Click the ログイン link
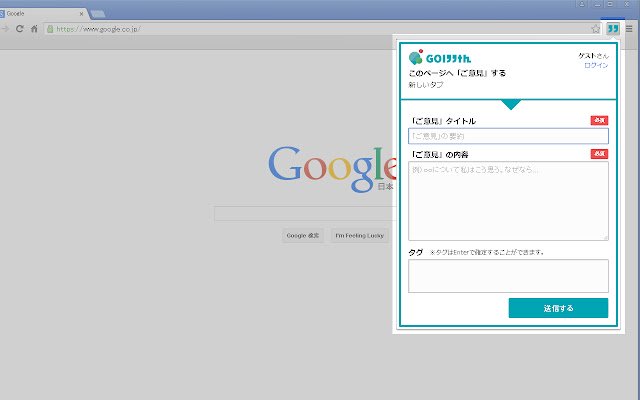 click(x=596, y=65)
